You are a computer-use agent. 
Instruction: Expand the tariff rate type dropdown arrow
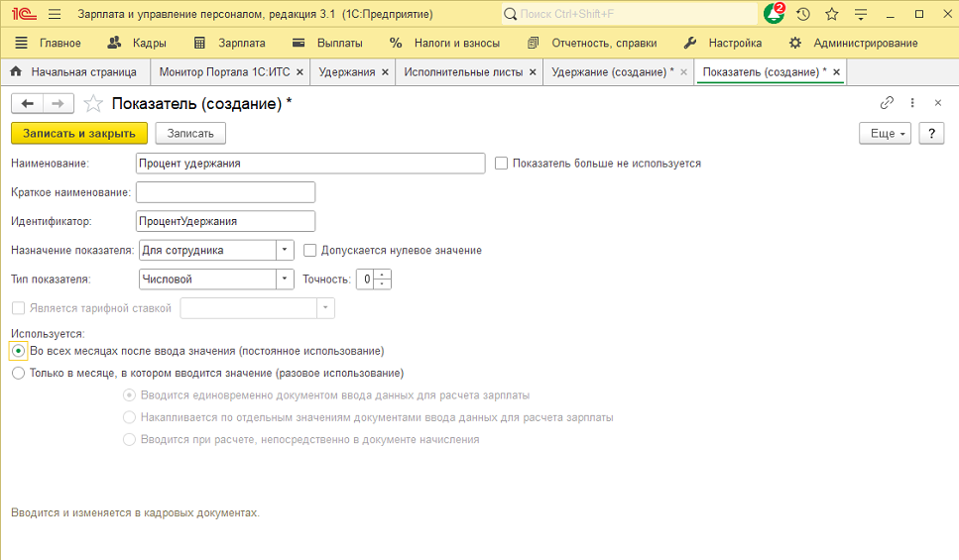tap(325, 308)
